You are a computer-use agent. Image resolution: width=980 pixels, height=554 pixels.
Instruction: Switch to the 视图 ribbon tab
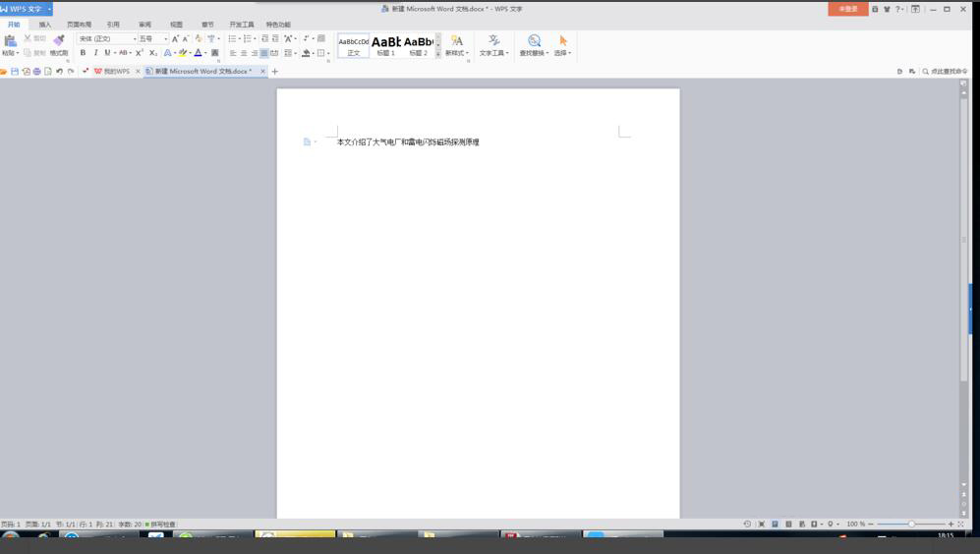tap(176, 25)
